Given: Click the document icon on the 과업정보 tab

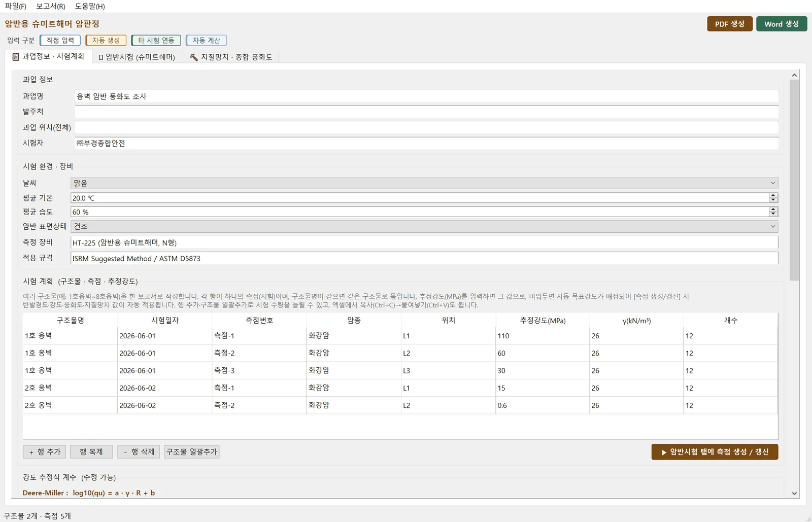Looking at the screenshot, I should (x=16, y=56).
